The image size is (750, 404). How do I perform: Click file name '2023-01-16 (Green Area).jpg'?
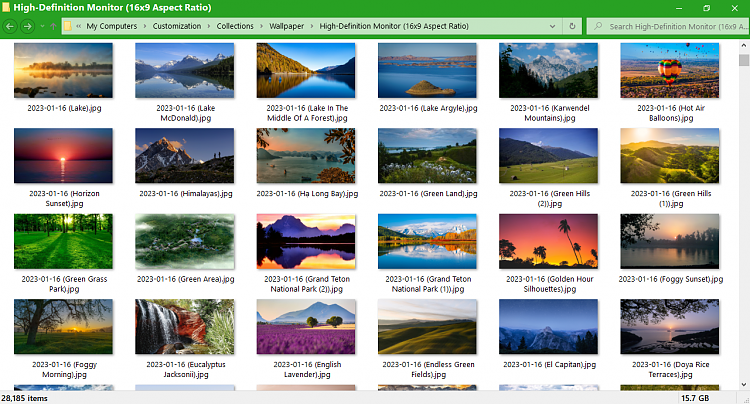tap(186, 279)
